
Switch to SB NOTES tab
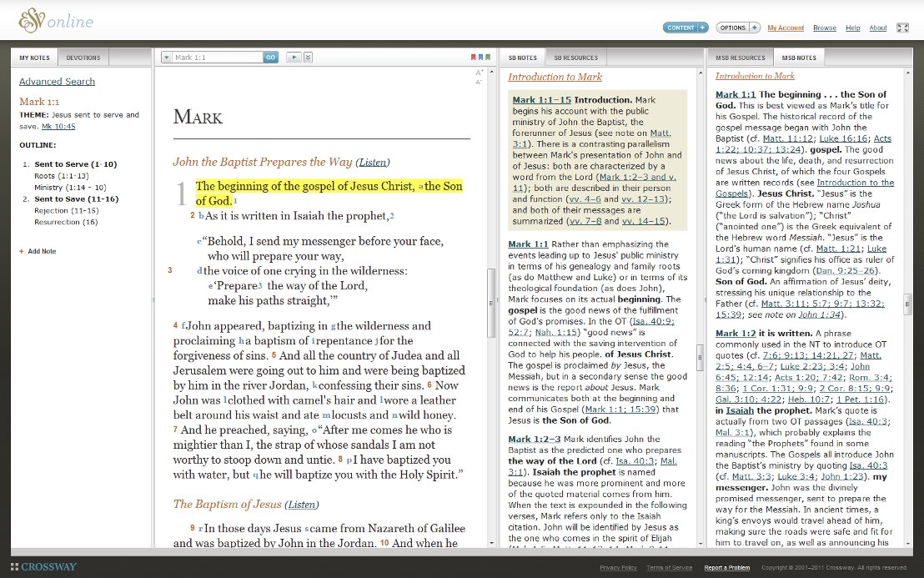click(523, 58)
